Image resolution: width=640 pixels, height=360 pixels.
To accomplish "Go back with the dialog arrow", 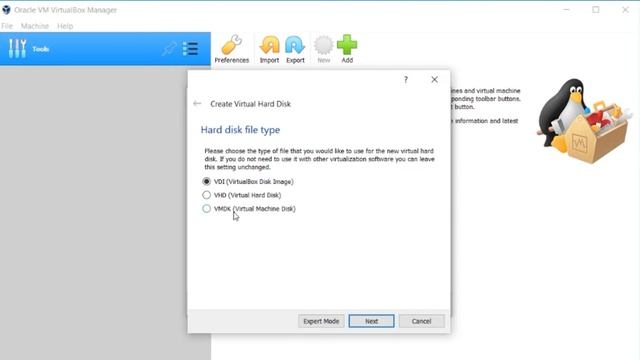I will 197,104.
